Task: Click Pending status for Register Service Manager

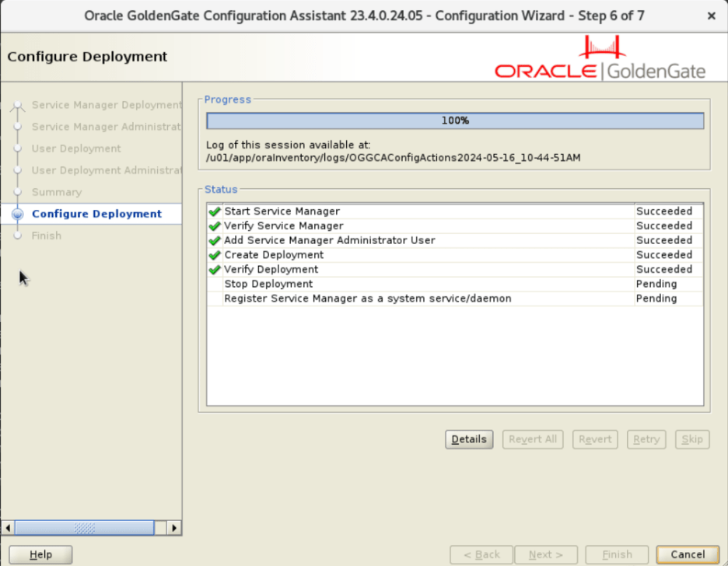Action: point(656,299)
